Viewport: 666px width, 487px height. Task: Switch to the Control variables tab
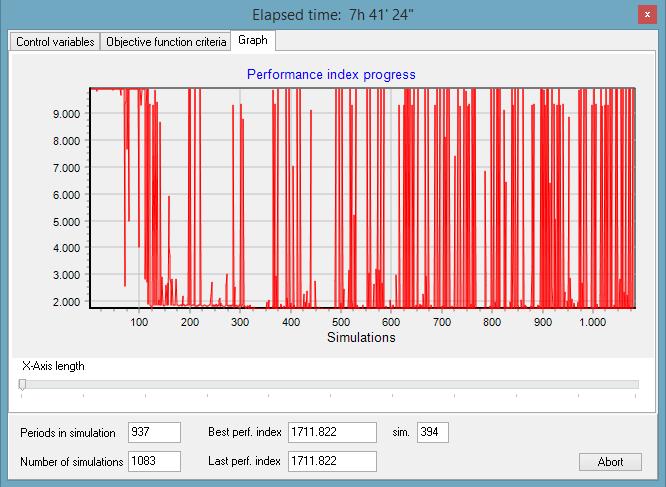coord(55,42)
